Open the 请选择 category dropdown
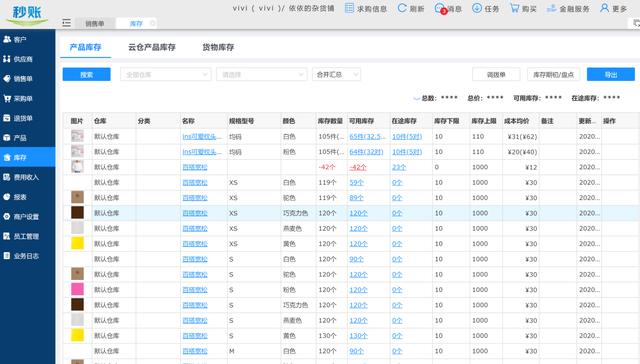Image resolution: width=640 pixels, height=364 pixels. coord(261,75)
